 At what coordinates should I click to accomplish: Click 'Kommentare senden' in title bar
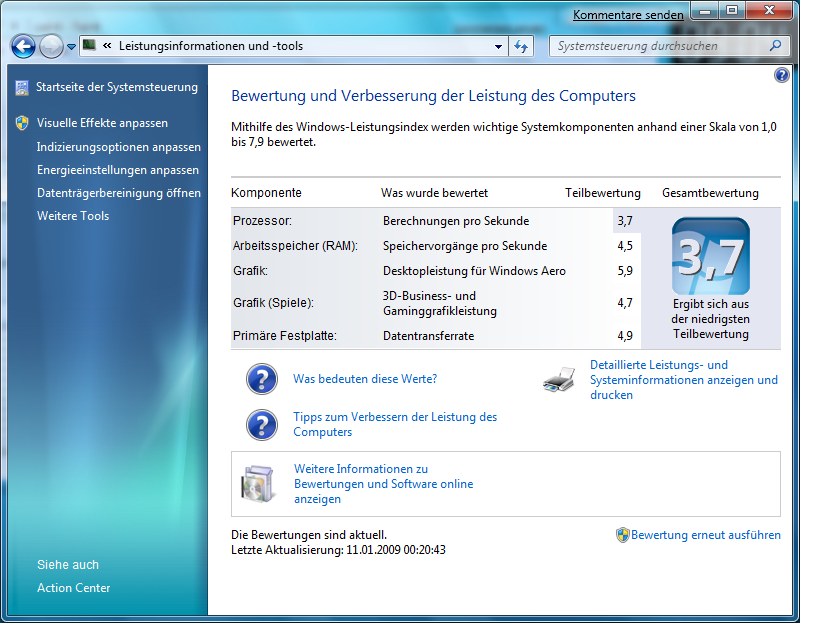[628, 15]
